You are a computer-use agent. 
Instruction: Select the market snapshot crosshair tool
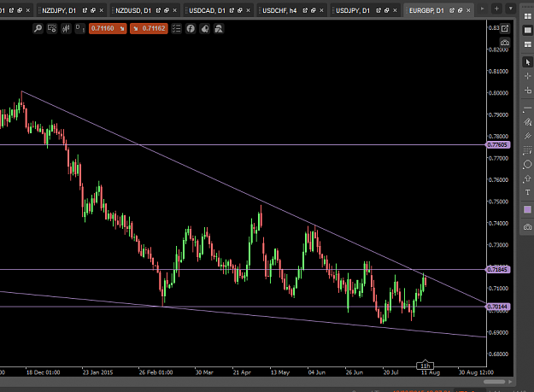(x=527, y=91)
